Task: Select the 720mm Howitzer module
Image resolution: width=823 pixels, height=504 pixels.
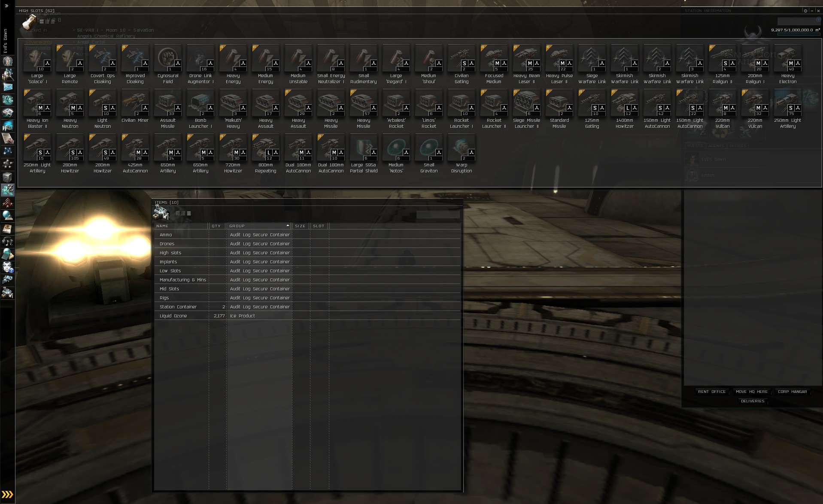Action: (233, 154)
